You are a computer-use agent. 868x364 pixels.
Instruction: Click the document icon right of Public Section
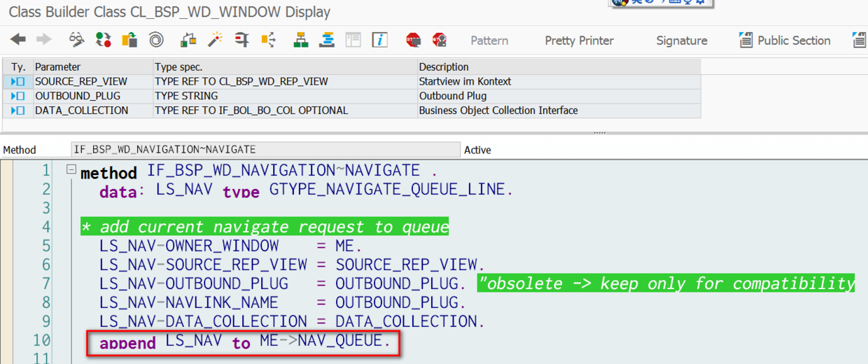860,40
